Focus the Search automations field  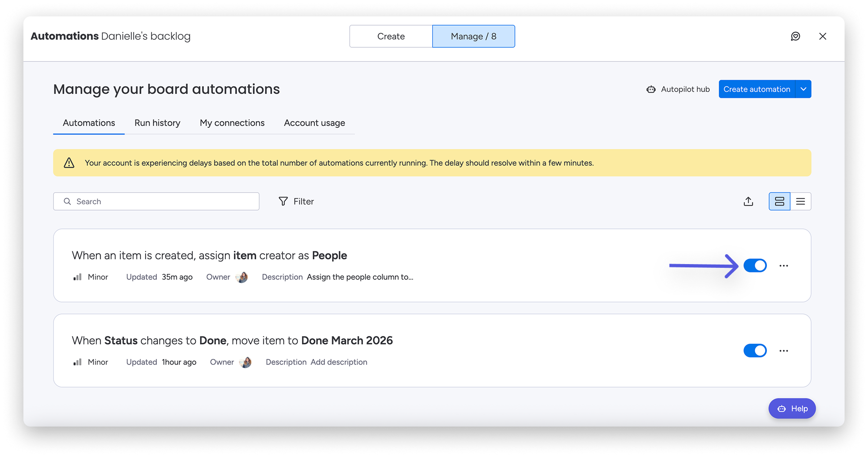(x=156, y=201)
